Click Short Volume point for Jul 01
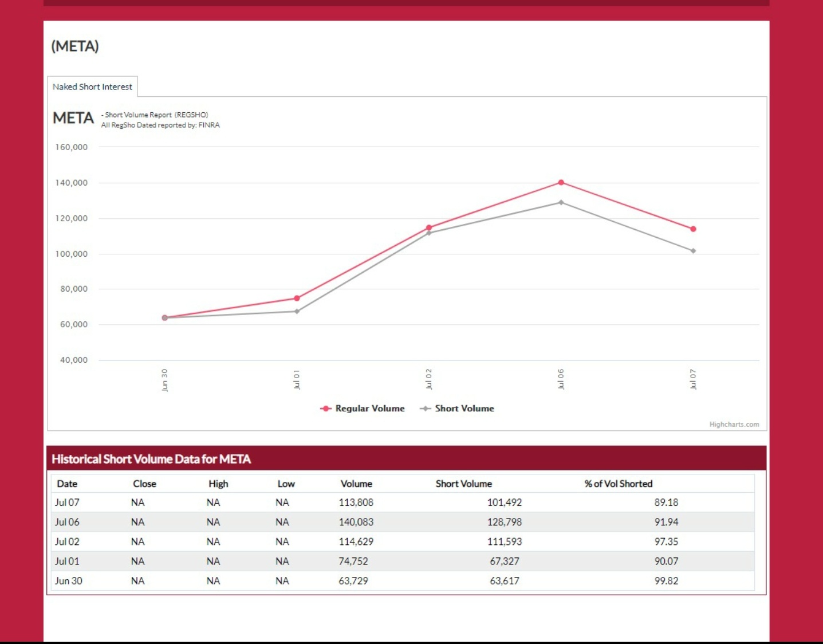 click(297, 312)
